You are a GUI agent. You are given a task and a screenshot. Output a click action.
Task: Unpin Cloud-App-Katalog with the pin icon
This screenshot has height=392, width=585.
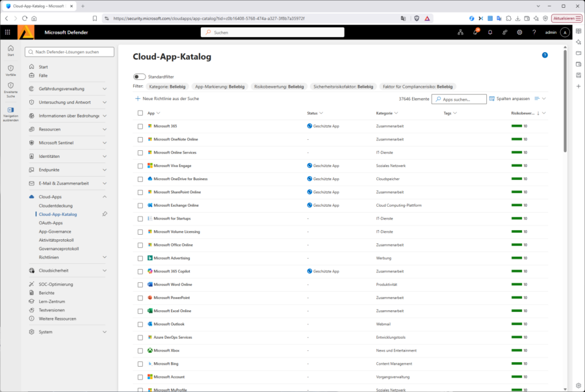pyautogui.click(x=105, y=214)
